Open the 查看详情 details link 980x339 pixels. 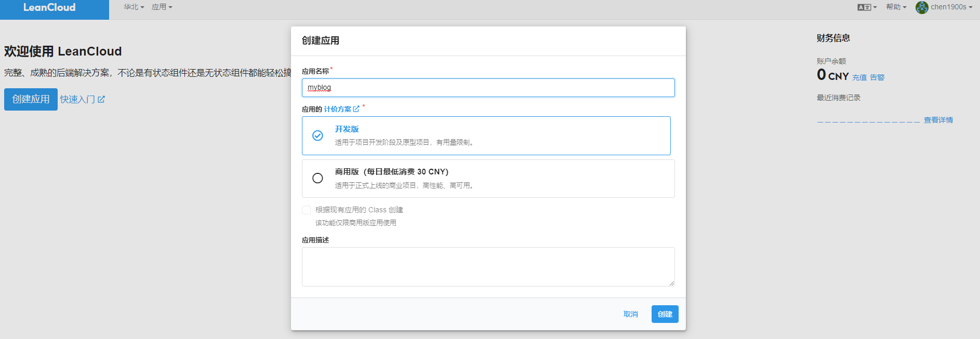(x=938, y=120)
